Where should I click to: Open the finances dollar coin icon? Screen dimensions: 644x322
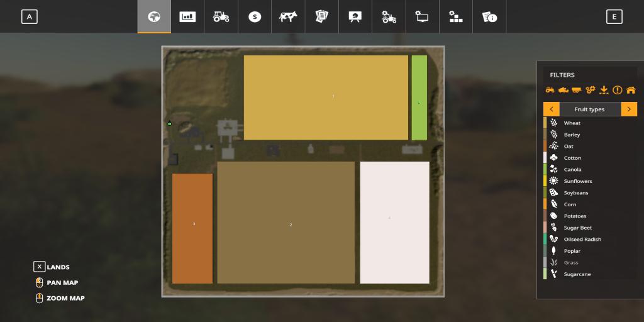(x=254, y=17)
